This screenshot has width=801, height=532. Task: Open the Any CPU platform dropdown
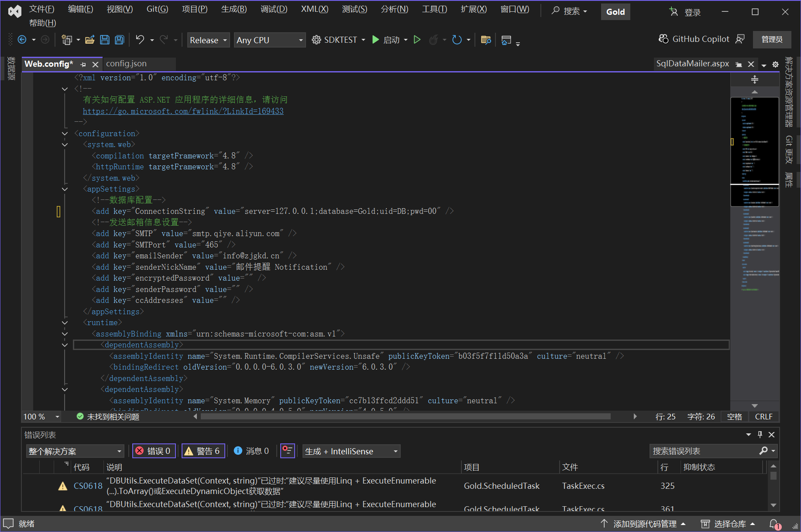269,40
